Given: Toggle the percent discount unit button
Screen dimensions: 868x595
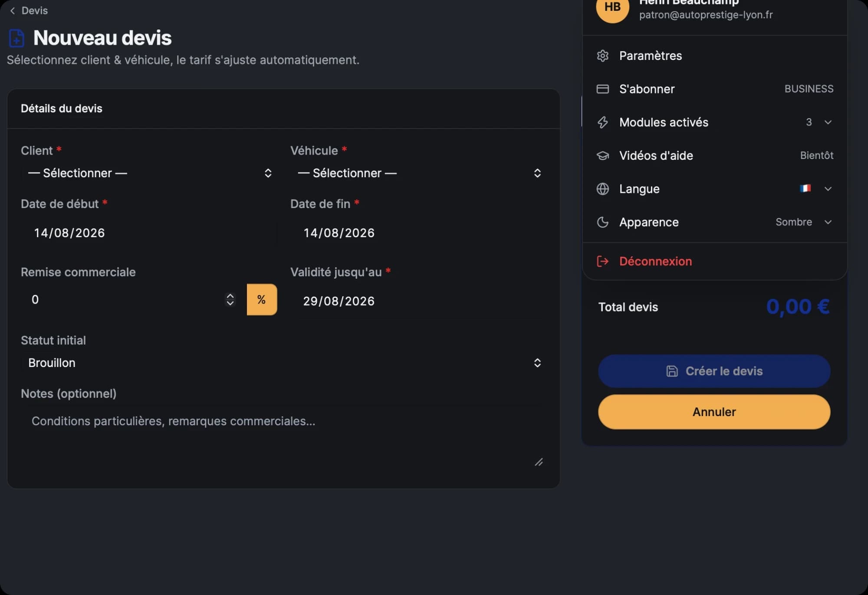Looking at the screenshot, I should (262, 300).
